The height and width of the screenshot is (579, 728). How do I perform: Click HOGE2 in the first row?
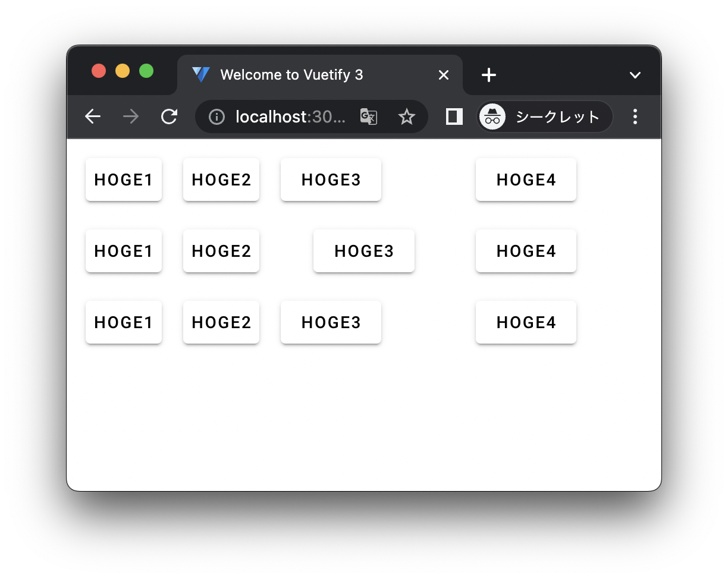(x=221, y=180)
